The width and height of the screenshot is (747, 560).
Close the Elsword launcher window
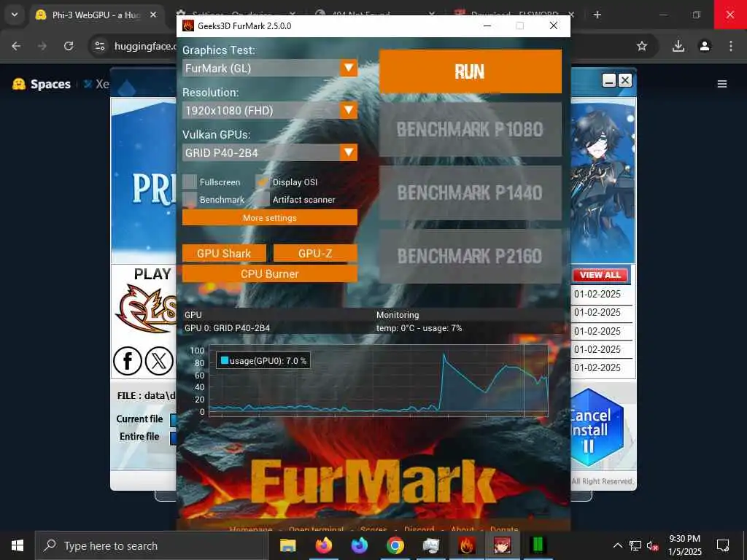point(625,80)
